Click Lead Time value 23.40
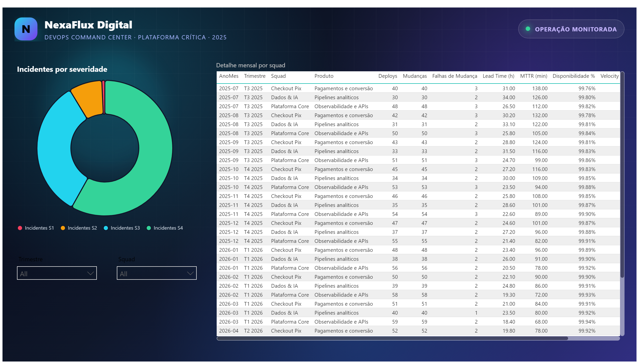Viewport: 639px width, 364px height. pyautogui.click(x=509, y=250)
